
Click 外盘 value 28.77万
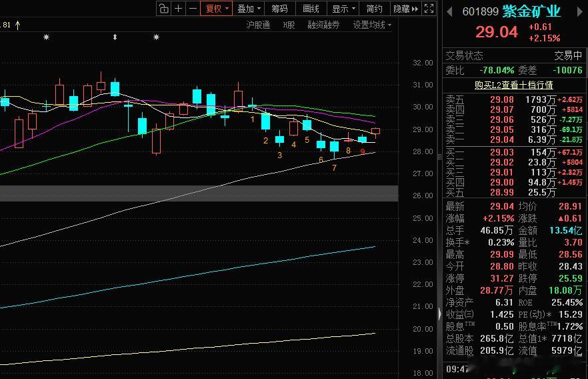[497, 290]
